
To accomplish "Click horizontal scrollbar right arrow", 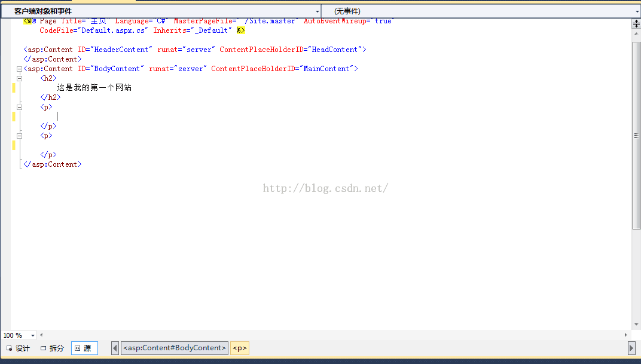I will 625,335.
